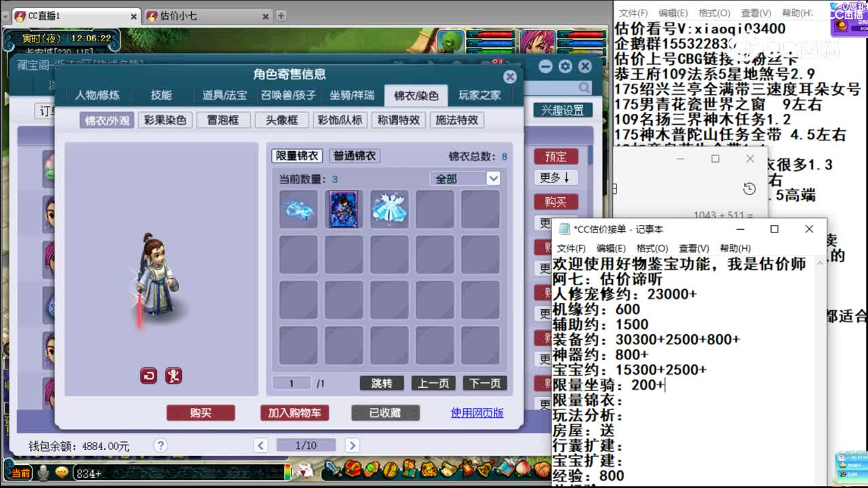Image resolution: width=868 pixels, height=488 pixels.
Task: Click the history clock icon in calculator
Action: click(x=749, y=188)
